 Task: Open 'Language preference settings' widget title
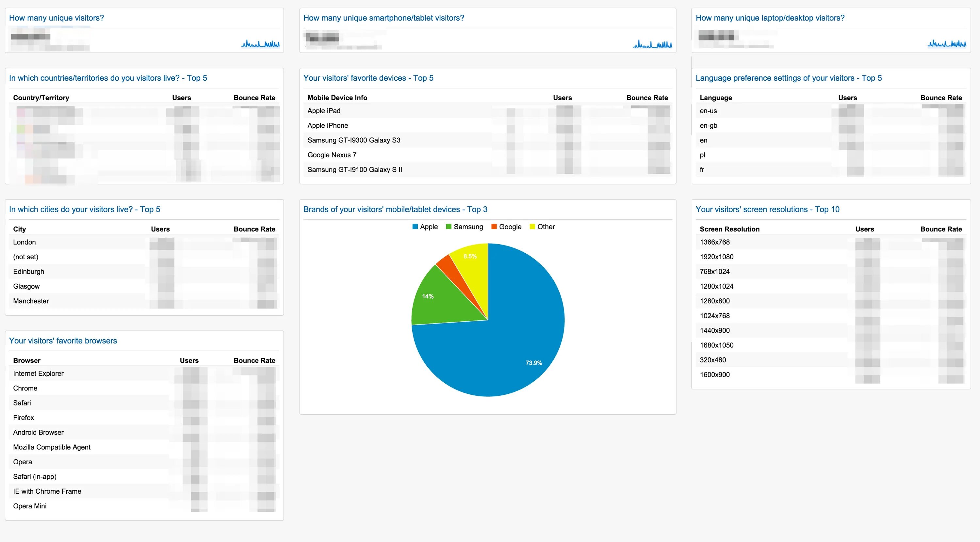click(x=788, y=78)
